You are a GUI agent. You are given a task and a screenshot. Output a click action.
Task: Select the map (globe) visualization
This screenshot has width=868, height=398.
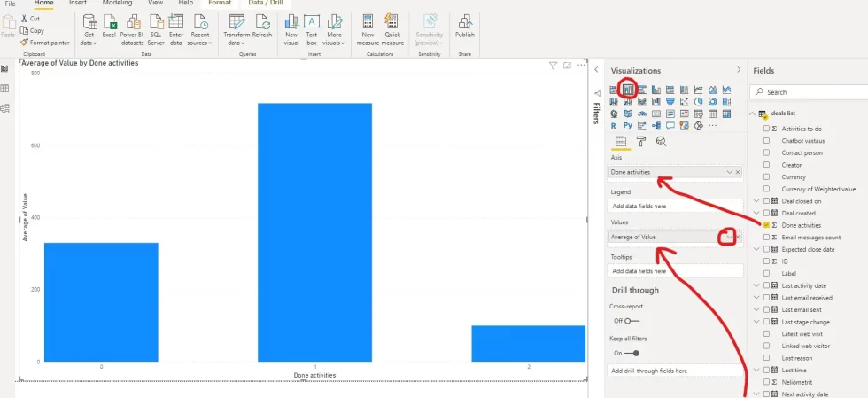(x=613, y=113)
